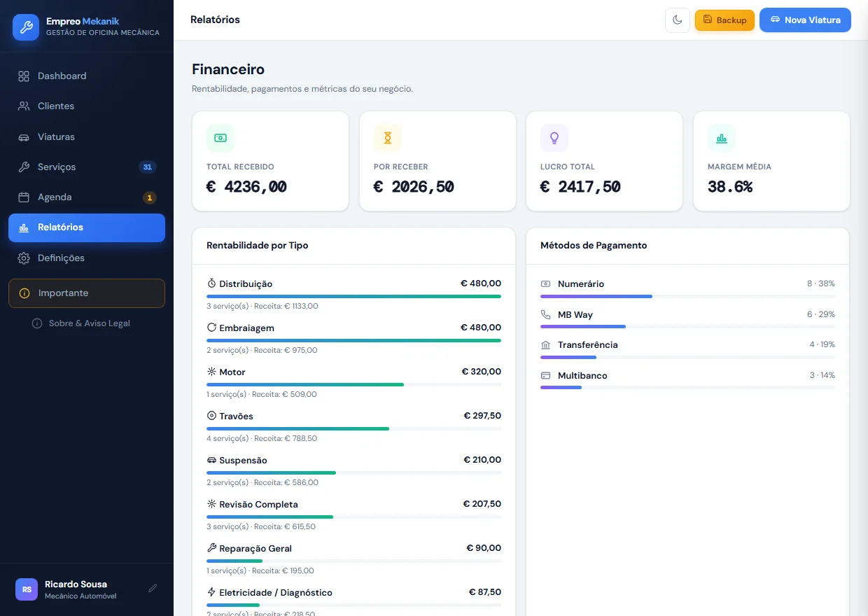Click the car icon beside Viaturas
Image resolution: width=868 pixels, height=616 pixels.
point(24,137)
